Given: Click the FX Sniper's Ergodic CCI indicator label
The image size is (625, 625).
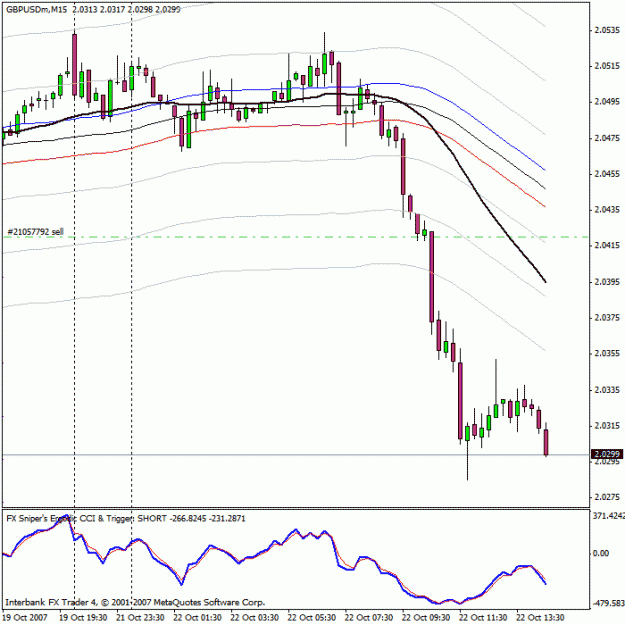Looking at the screenshot, I should click(126, 518).
